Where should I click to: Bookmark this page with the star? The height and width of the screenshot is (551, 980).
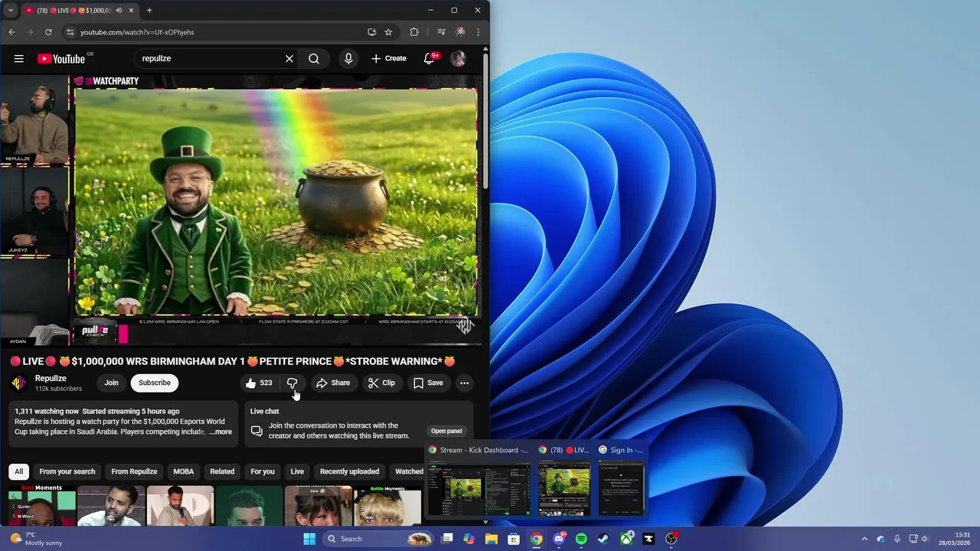pyautogui.click(x=388, y=32)
